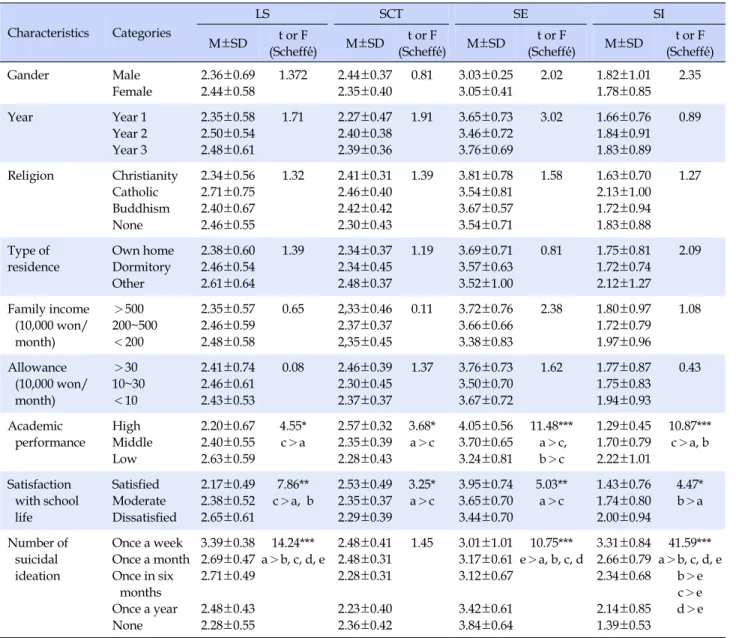Select value 4.05±0.56 for High performance
The height and width of the screenshot is (638, 736).
click(486, 426)
